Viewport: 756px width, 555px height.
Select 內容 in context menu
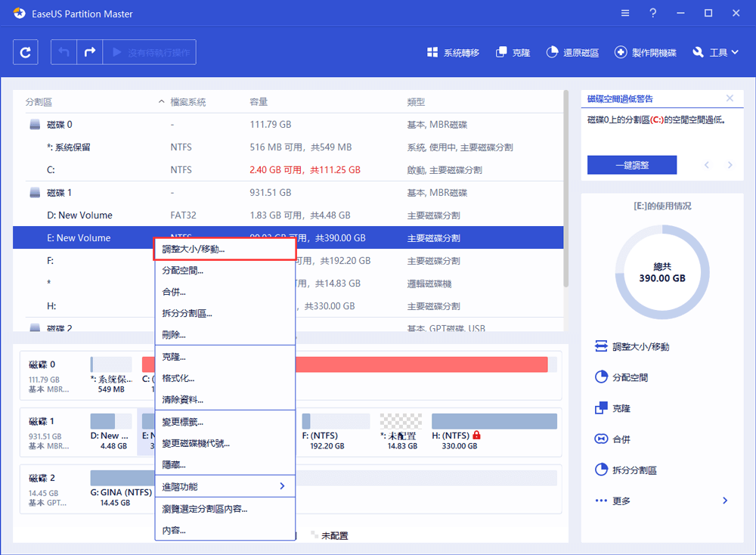coord(225,530)
